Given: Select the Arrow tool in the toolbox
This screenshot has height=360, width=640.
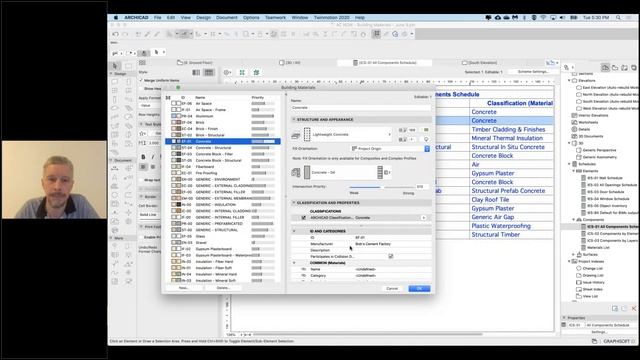Looking at the screenshot, I should tap(115, 66).
